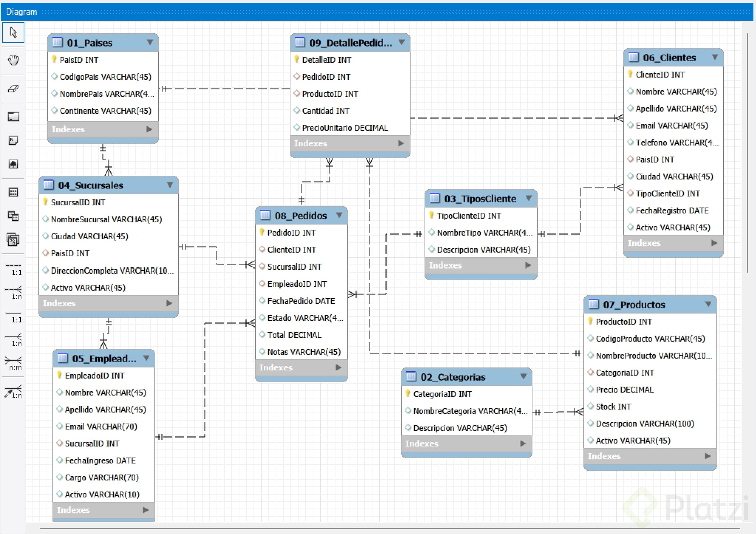
Task: Click the vertical scrollbar on the right
Action: pos(747,153)
